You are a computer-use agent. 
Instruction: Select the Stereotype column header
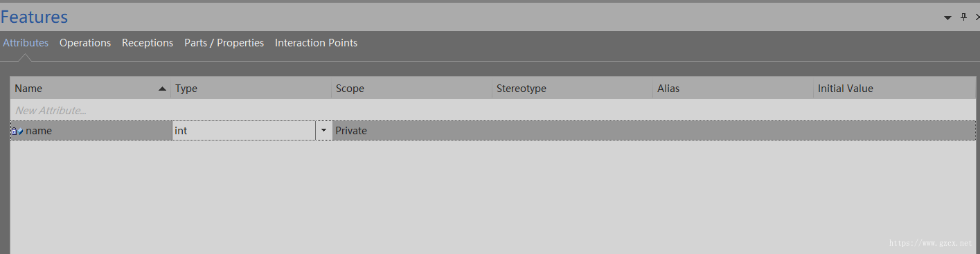573,89
